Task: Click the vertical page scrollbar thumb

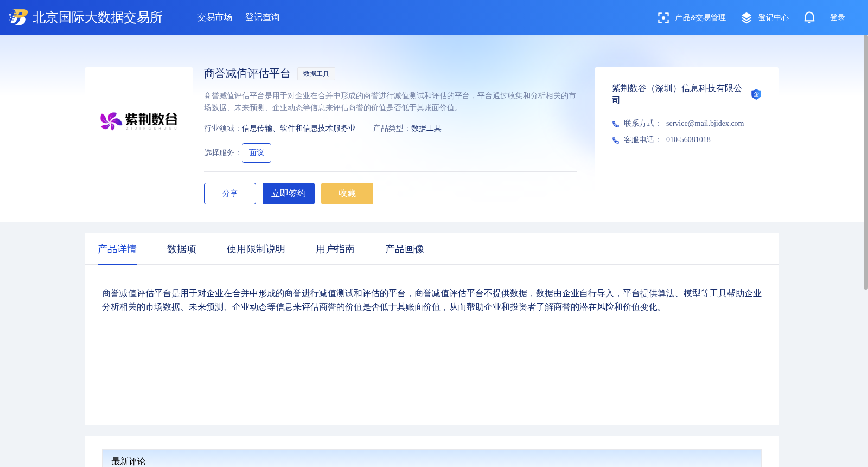Action: [x=865, y=162]
